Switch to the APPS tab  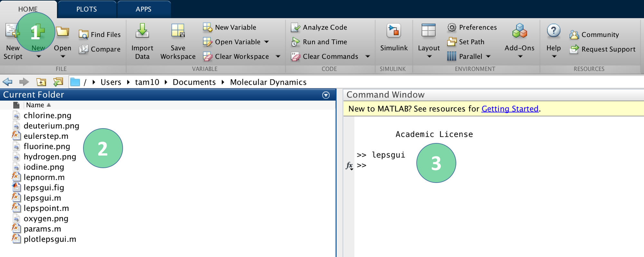click(x=143, y=9)
